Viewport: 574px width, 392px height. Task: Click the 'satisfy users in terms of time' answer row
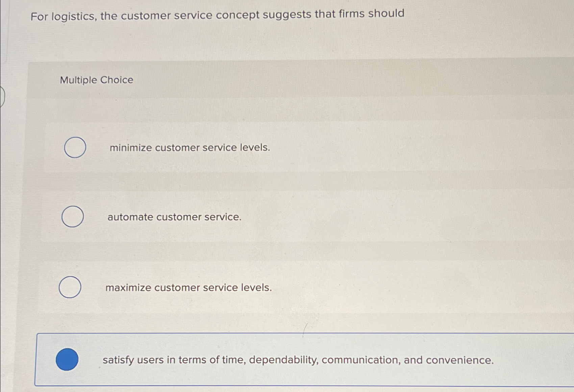point(298,360)
